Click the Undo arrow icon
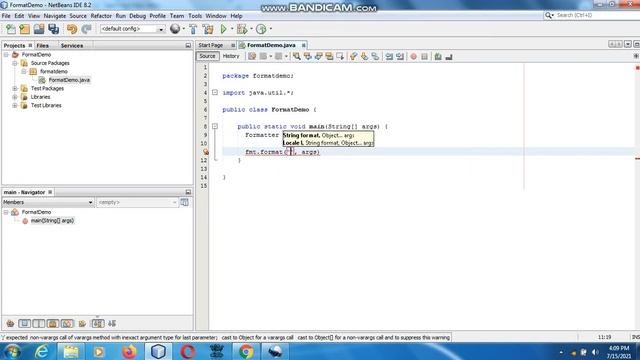Screen dimensions: 640x360 tap(72, 29)
